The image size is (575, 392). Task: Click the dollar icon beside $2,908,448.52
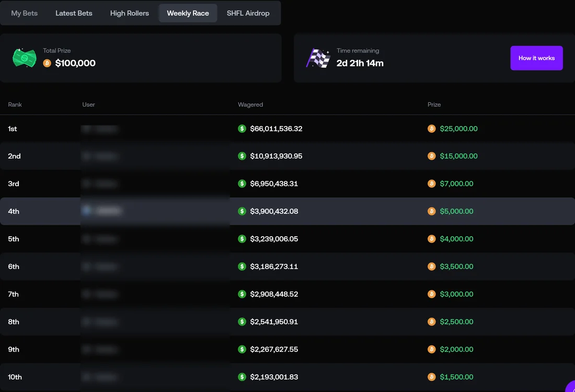coord(242,294)
